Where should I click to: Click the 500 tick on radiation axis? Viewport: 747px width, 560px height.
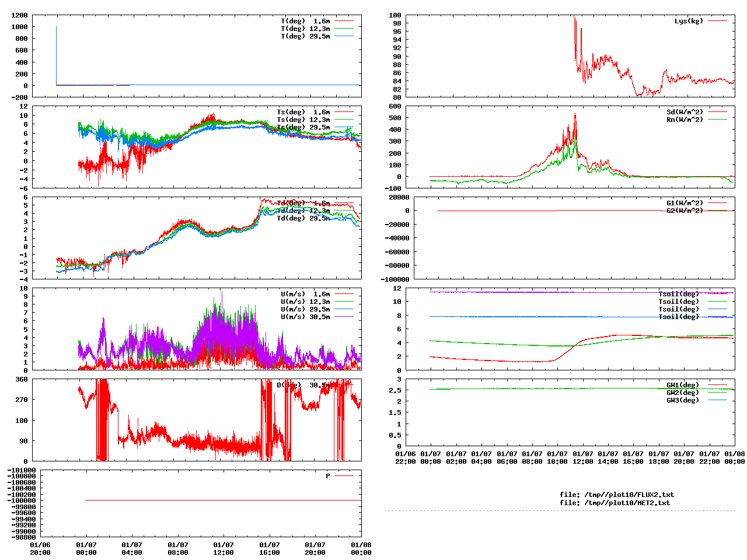coord(395,118)
